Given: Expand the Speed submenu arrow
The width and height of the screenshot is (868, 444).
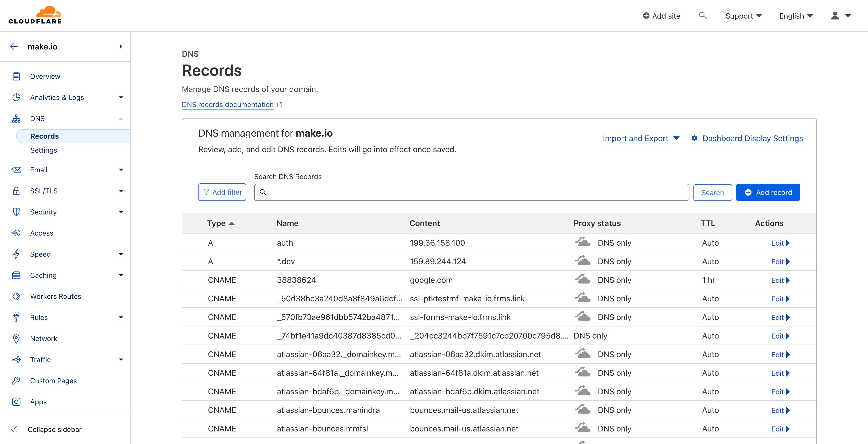Looking at the screenshot, I should [121, 254].
